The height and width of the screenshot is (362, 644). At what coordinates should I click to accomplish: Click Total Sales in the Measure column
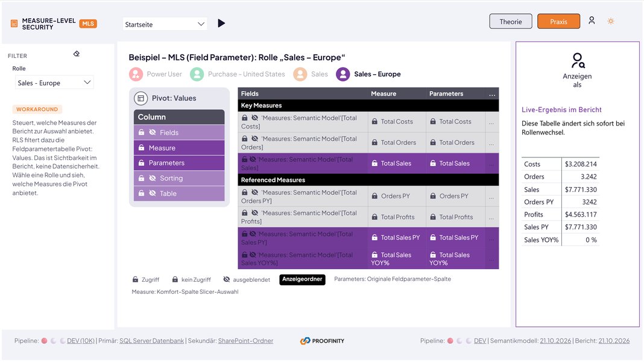pyautogui.click(x=396, y=164)
